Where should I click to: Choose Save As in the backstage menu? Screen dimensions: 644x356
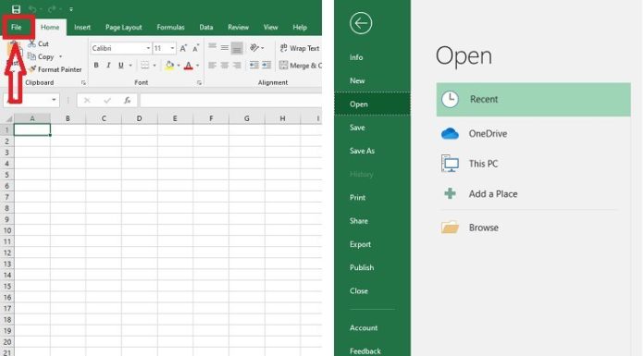[x=363, y=151]
